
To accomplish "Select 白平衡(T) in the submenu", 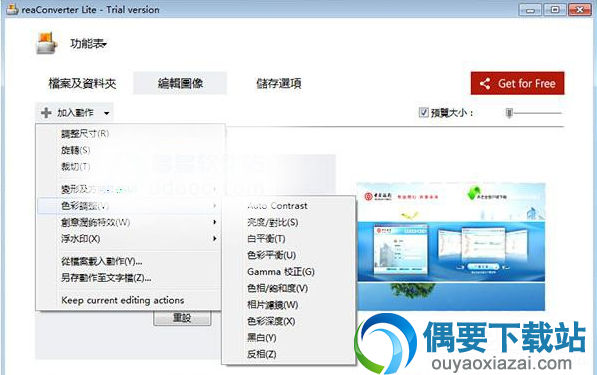I will pyautogui.click(x=289, y=239).
